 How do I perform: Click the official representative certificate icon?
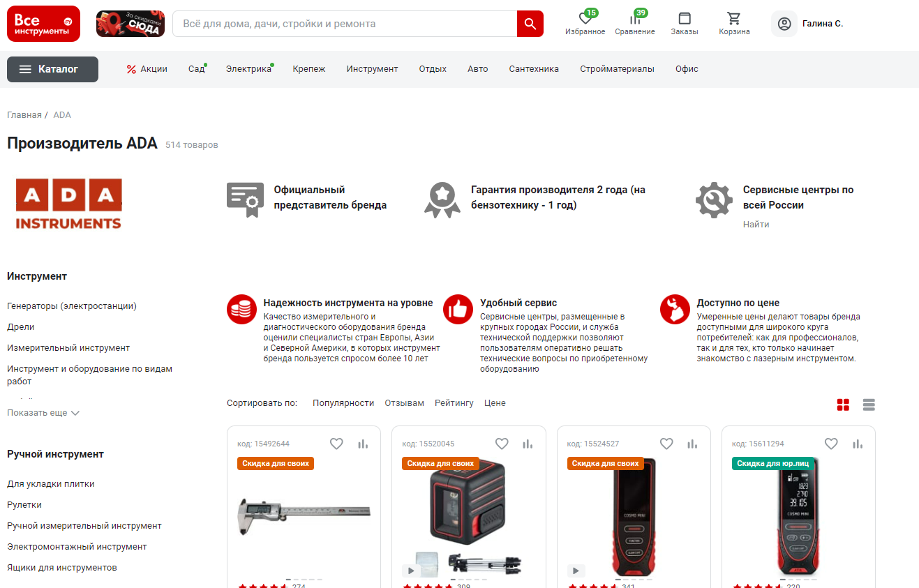(245, 199)
